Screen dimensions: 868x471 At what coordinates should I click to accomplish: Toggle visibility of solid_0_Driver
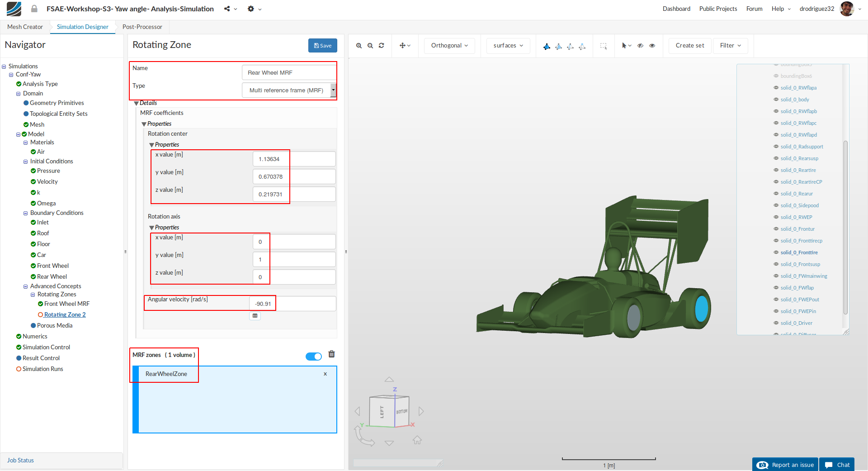click(x=776, y=323)
